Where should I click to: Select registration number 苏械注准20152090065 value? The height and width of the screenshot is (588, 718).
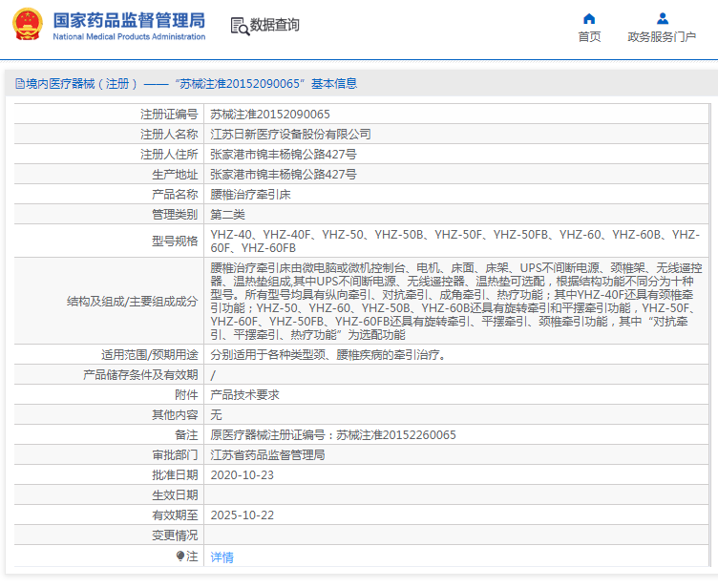point(270,114)
